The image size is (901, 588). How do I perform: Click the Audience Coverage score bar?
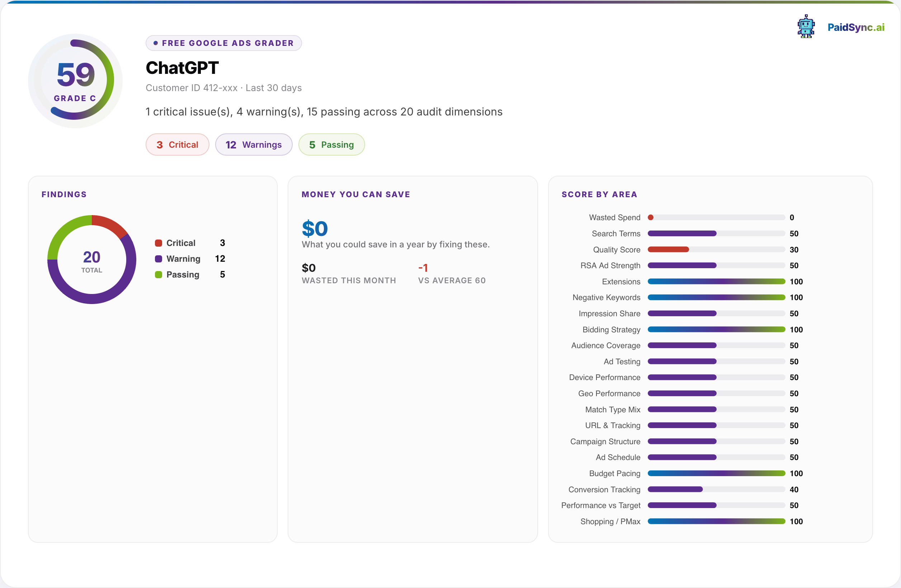716,346
